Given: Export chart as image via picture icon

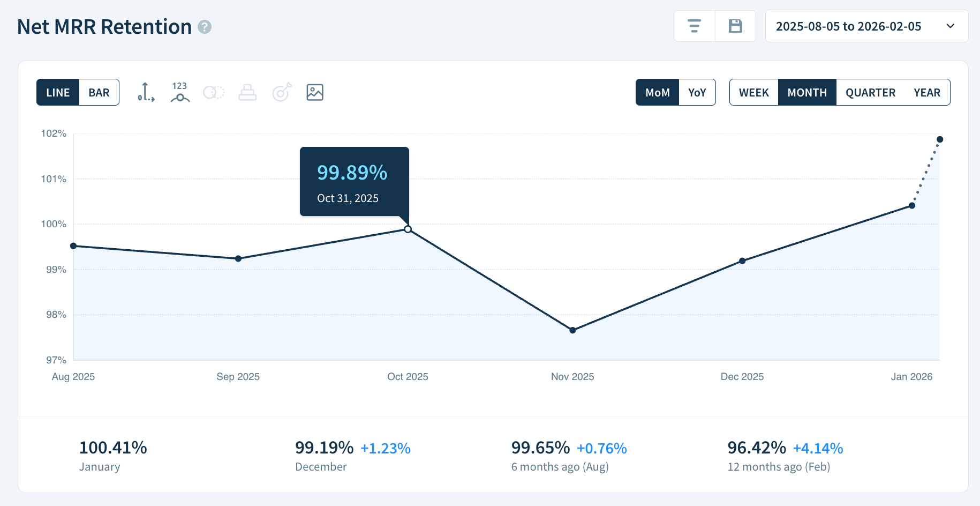Looking at the screenshot, I should click(315, 92).
